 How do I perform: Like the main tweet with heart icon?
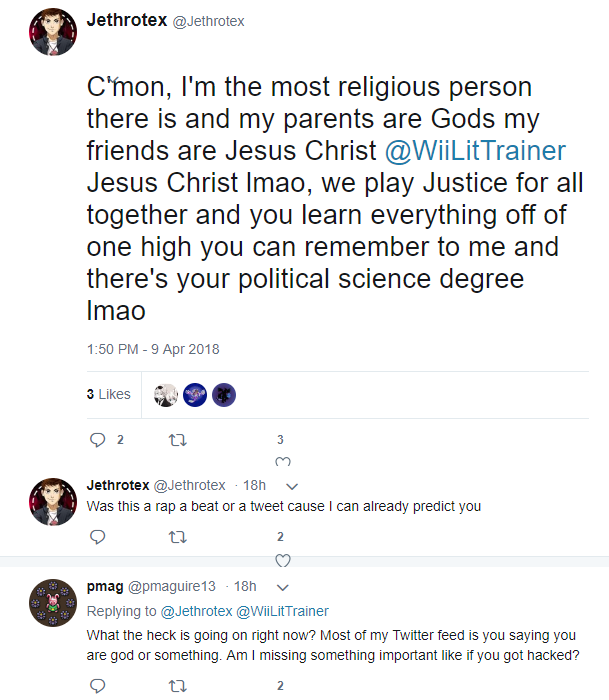click(x=283, y=462)
